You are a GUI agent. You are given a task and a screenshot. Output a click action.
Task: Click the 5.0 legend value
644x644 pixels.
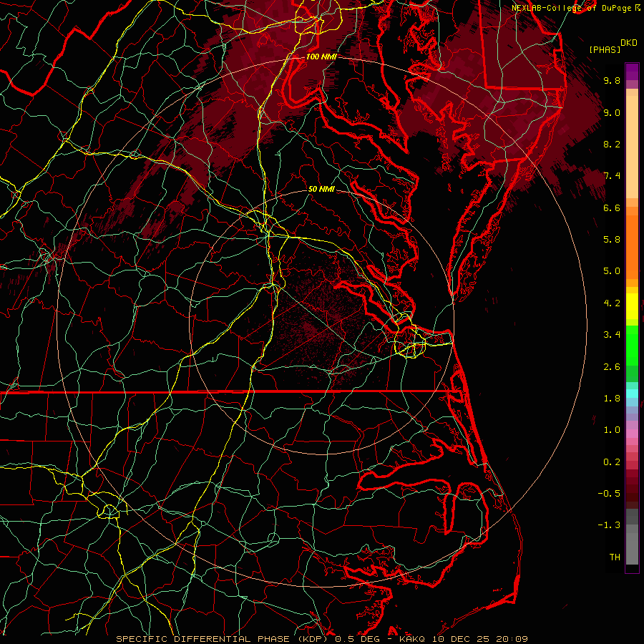pyautogui.click(x=612, y=271)
